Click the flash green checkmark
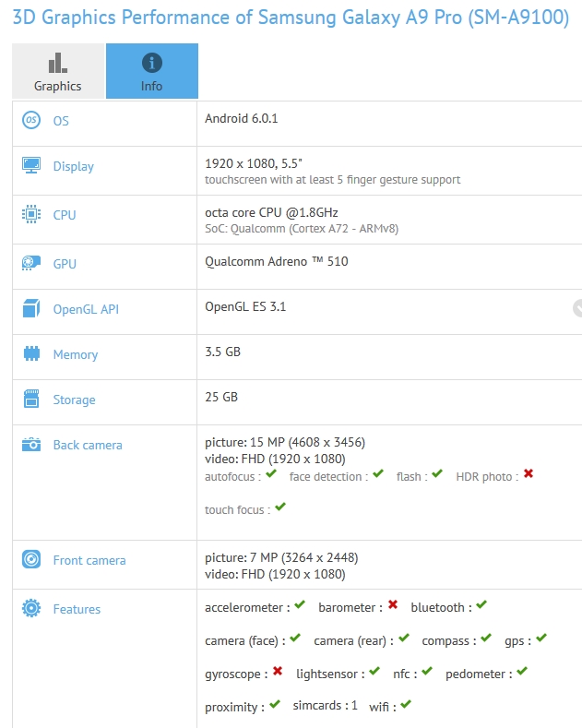This screenshot has width=582, height=728. coord(437,473)
